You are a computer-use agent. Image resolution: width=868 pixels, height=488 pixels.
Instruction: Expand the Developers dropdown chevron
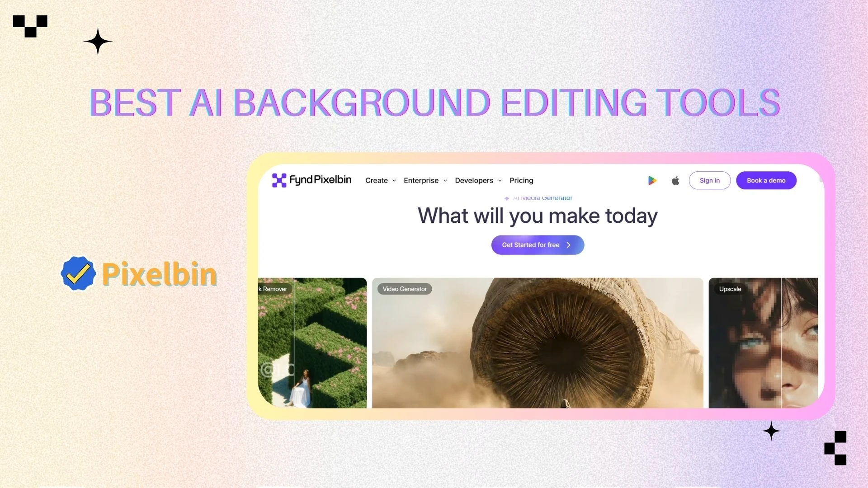500,181
